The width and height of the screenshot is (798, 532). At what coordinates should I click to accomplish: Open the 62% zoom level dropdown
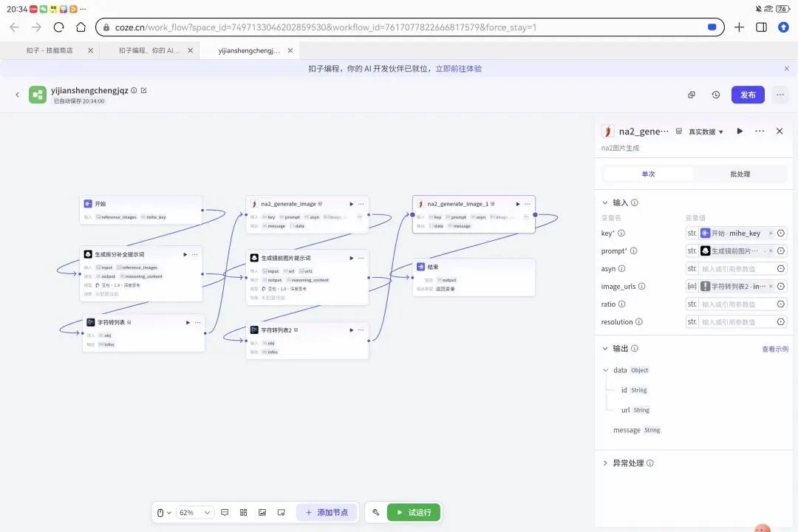click(194, 513)
